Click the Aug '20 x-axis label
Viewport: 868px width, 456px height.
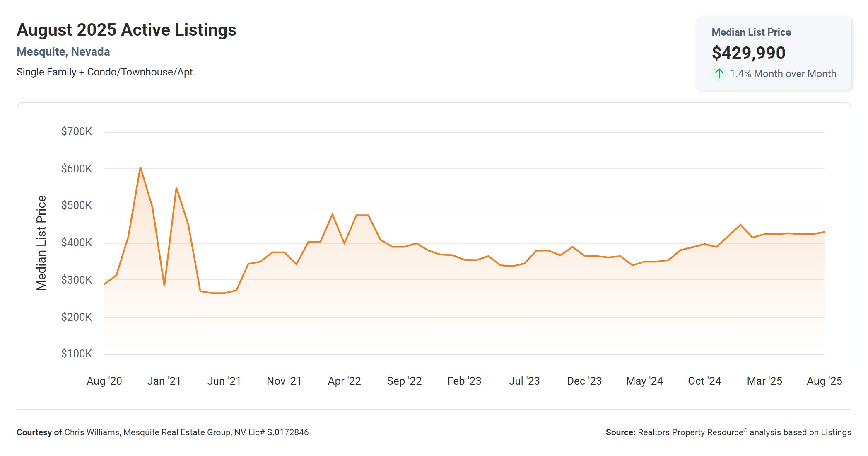pyautogui.click(x=104, y=381)
